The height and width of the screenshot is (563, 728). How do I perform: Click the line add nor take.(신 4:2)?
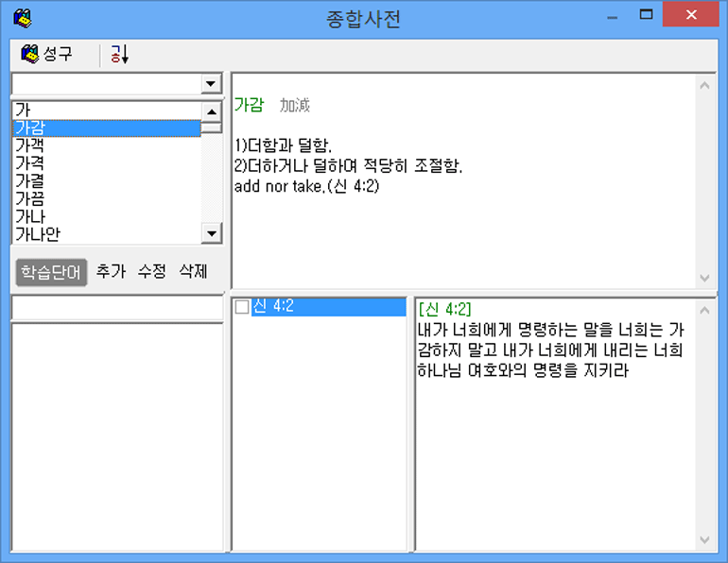click(x=307, y=186)
